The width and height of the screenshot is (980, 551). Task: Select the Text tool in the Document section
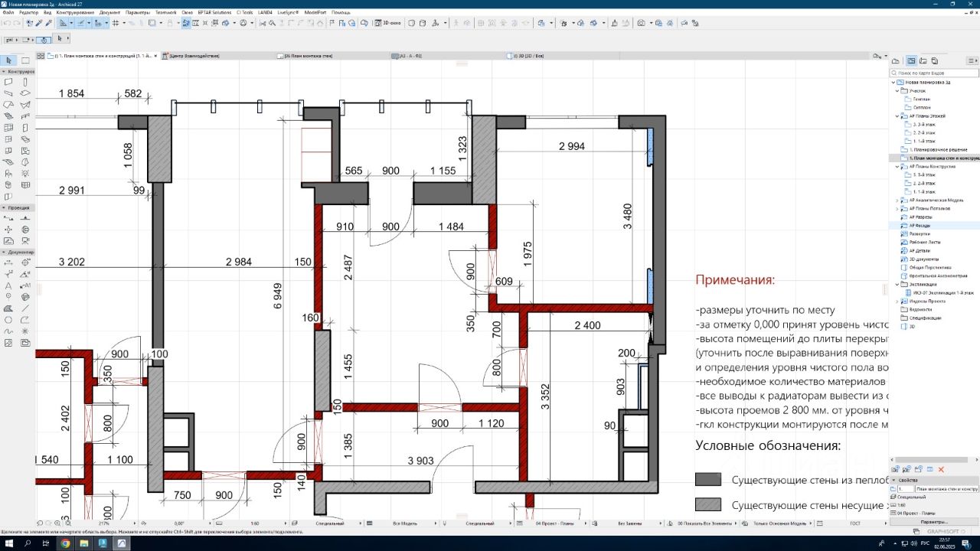[8, 285]
